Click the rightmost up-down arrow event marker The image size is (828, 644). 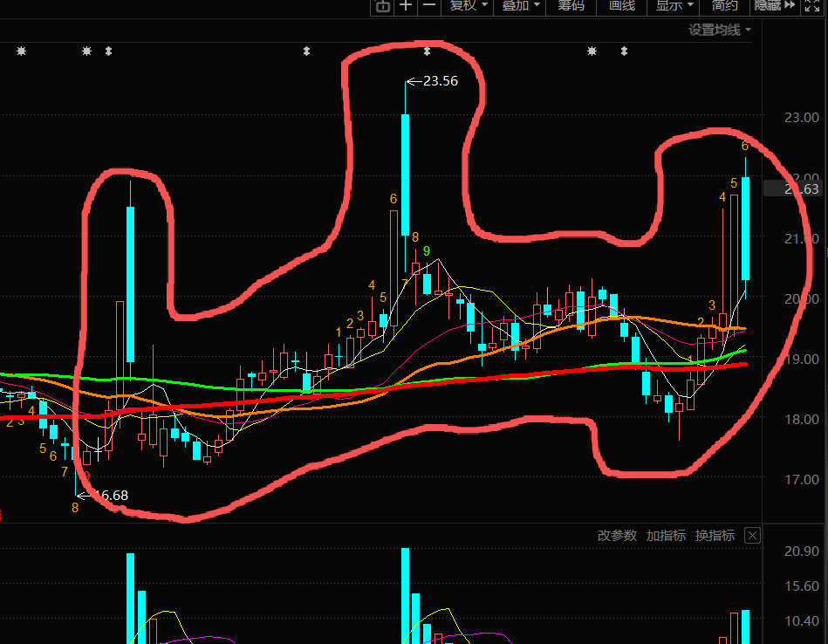tap(624, 51)
